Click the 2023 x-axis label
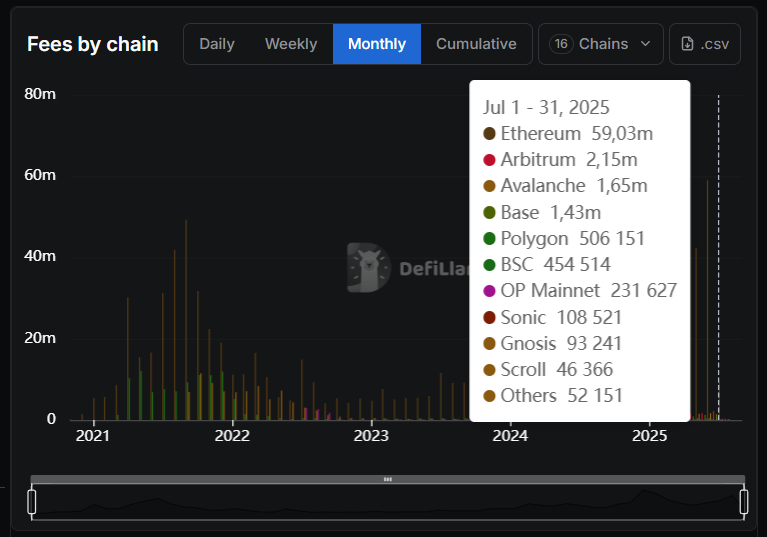 click(x=371, y=436)
